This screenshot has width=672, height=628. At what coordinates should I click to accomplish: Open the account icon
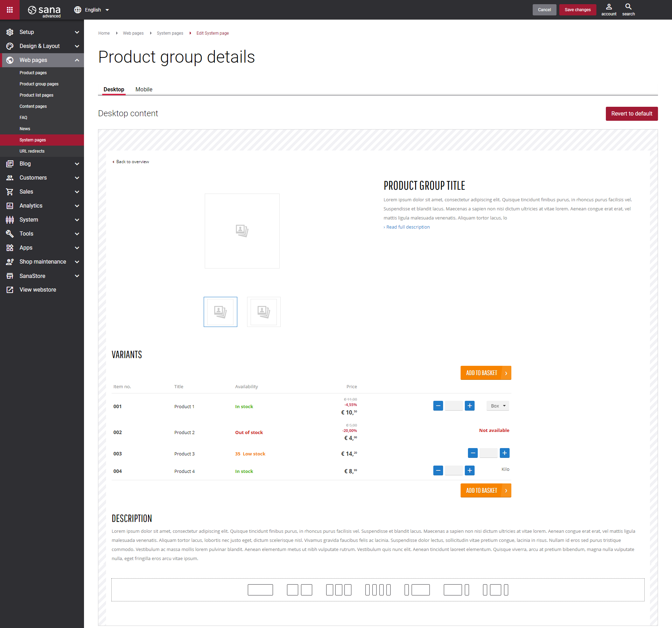609,10
